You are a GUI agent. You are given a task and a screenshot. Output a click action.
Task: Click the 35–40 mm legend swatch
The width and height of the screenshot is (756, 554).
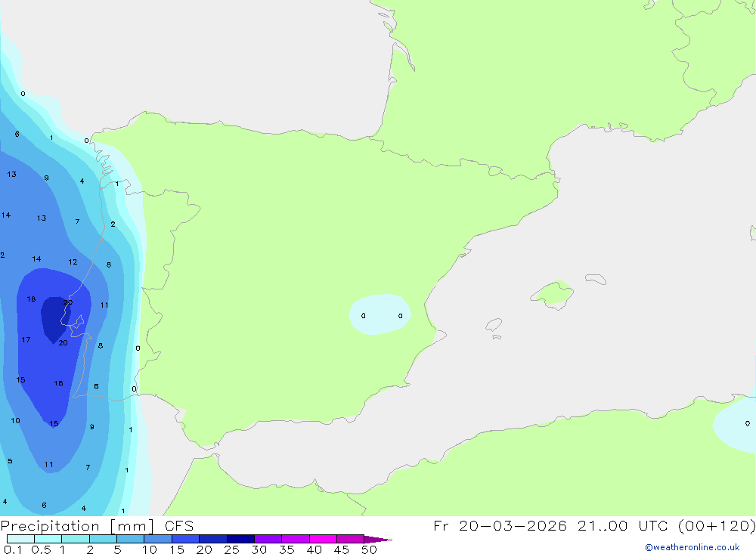coord(295,539)
